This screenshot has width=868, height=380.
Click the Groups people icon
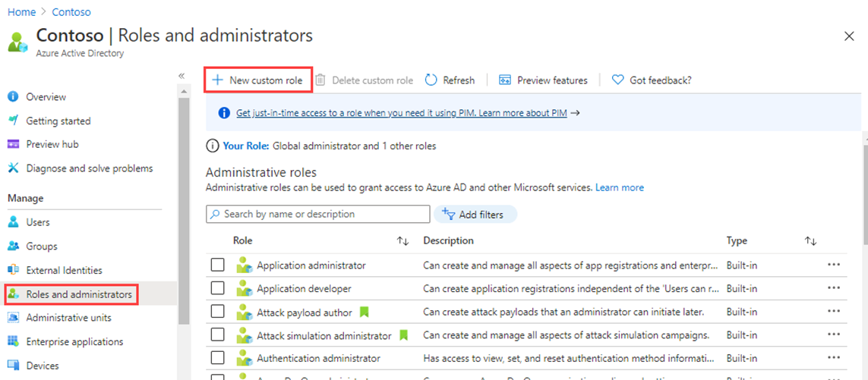pyautogui.click(x=13, y=247)
